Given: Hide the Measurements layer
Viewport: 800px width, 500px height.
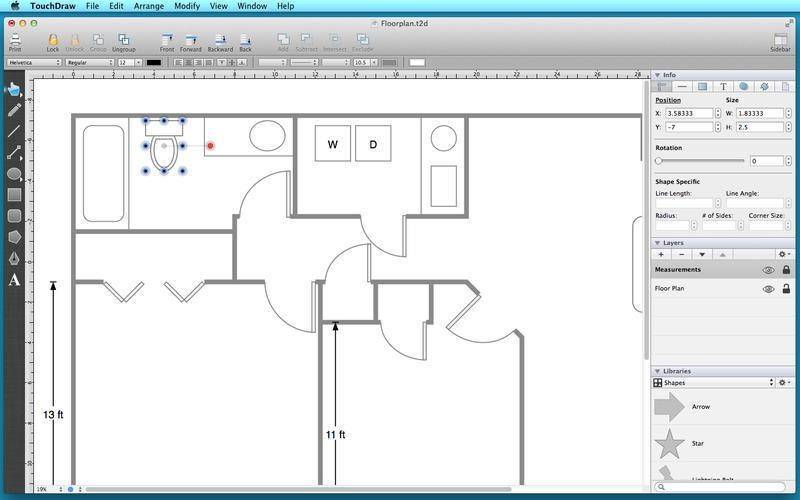Looking at the screenshot, I should [768, 270].
